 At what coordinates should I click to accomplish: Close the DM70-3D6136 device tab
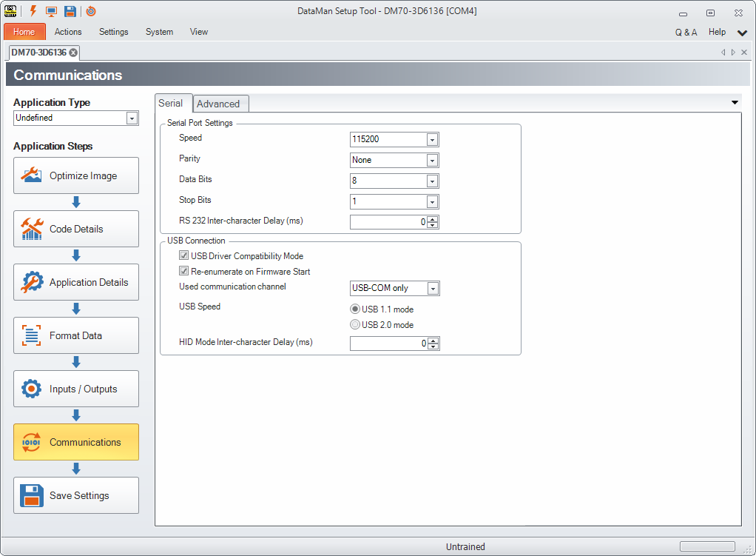73,53
